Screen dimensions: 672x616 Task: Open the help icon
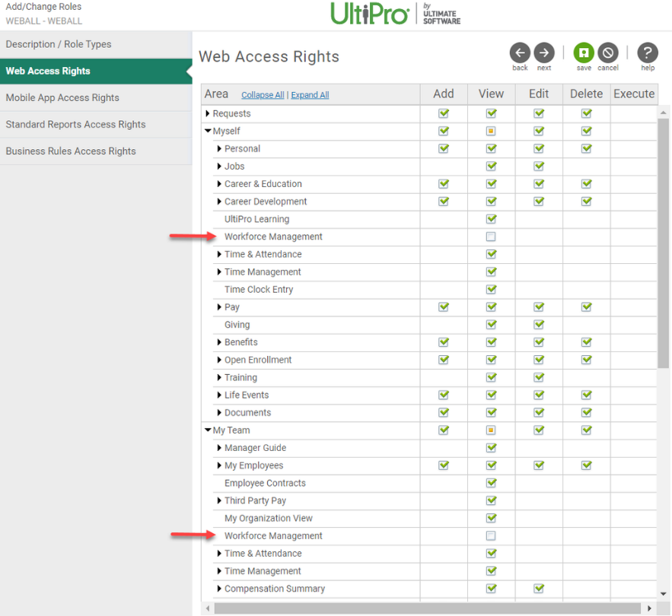pos(648,52)
